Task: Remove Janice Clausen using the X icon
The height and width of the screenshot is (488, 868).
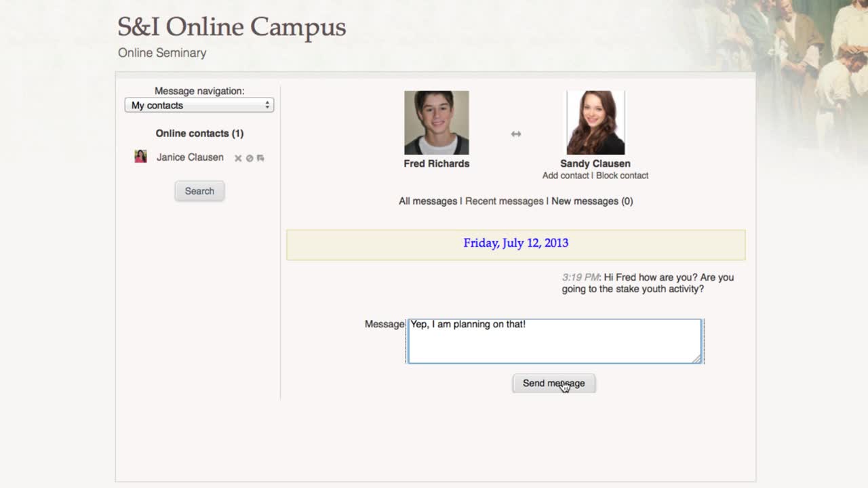Action: pyautogui.click(x=238, y=158)
